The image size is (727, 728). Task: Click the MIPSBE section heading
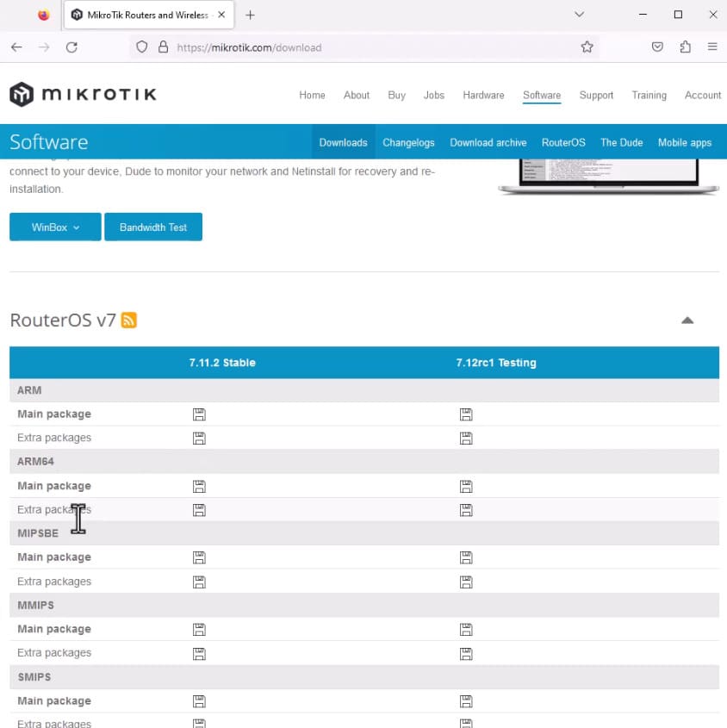[x=38, y=533]
